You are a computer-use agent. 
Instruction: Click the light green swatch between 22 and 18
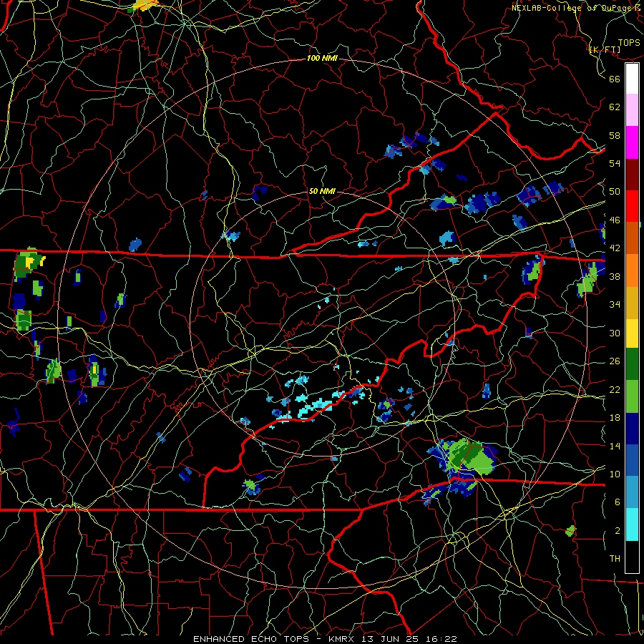632,396
